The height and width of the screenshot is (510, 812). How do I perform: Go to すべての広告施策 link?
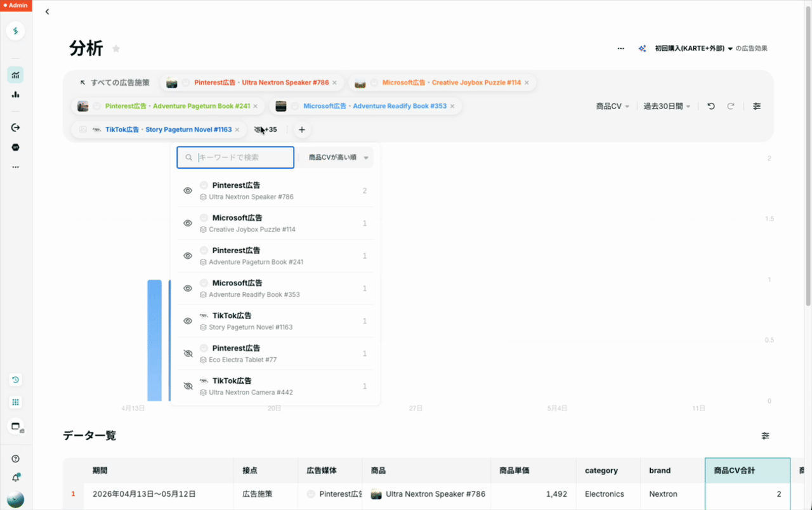tap(115, 82)
